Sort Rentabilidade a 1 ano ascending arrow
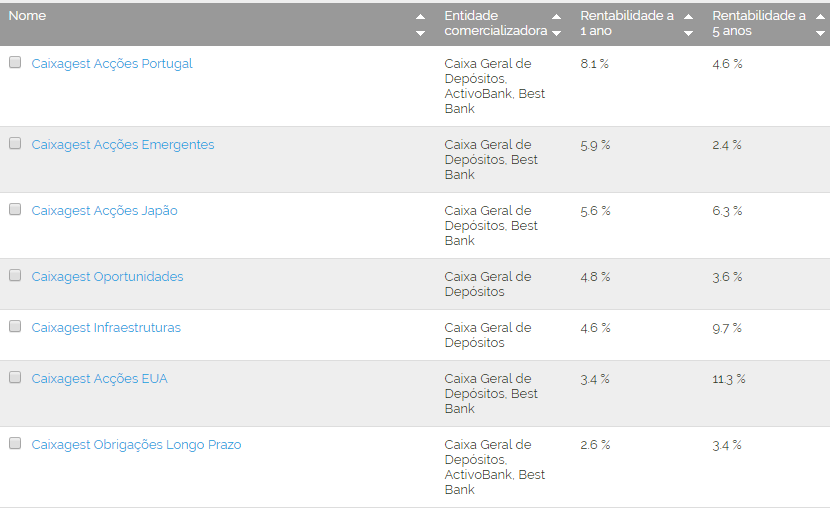830x508 pixels. tap(688, 16)
